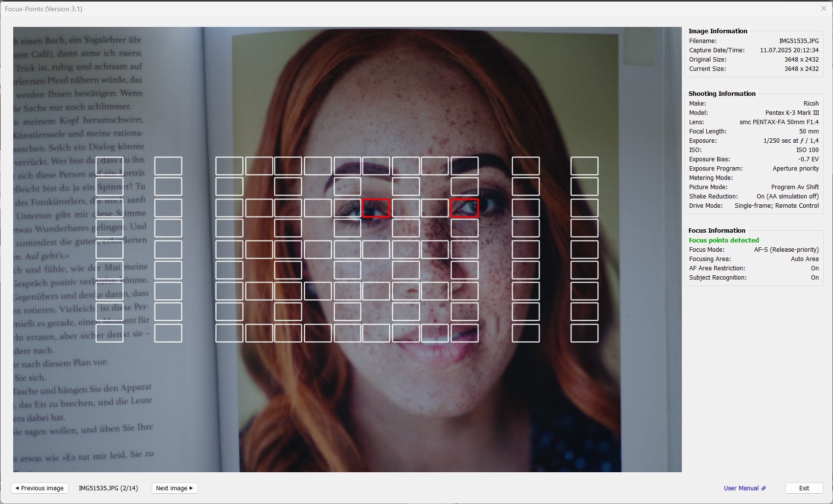Select the bottom-left corner white AF point box
The height and width of the screenshot is (504, 833).
[110, 333]
